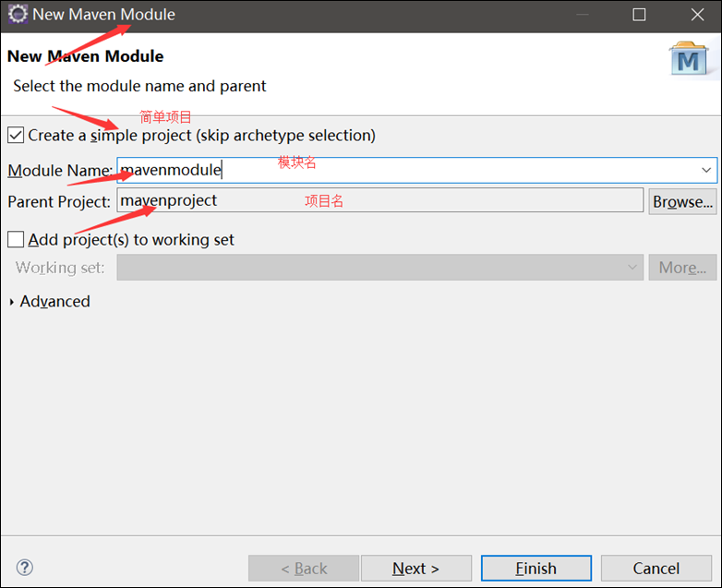Viewport: 722px width, 588px height.
Task: Close the dialog with the X button
Action: (x=698, y=15)
